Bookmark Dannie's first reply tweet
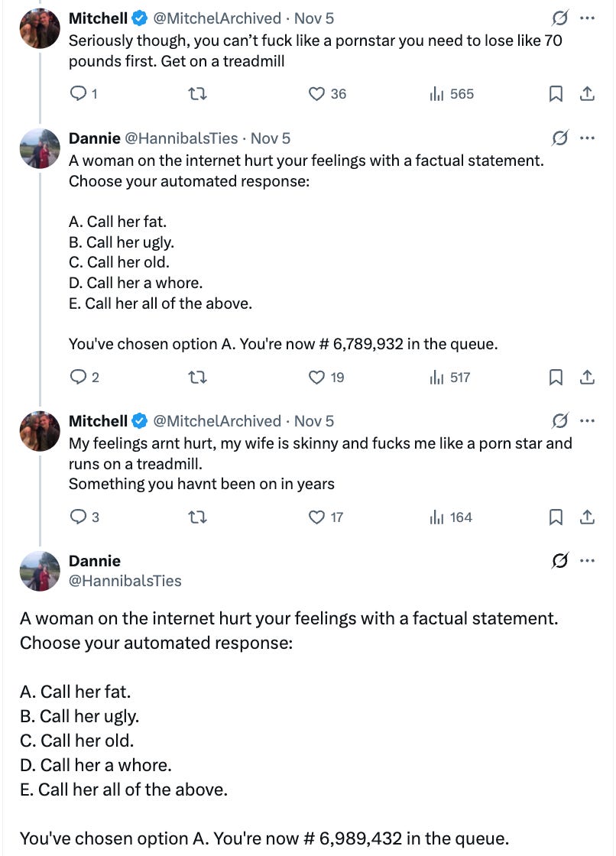 (x=556, y=377)
